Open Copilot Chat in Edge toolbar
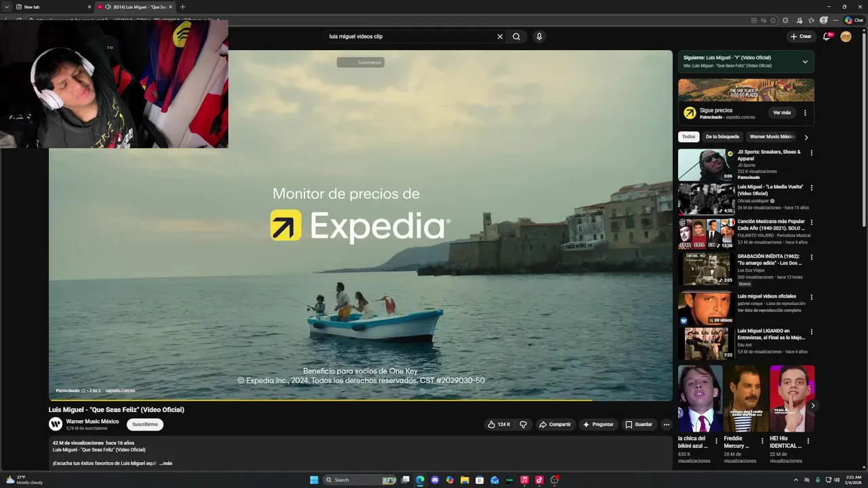This screenshot has width=868, height=488. 853,20
